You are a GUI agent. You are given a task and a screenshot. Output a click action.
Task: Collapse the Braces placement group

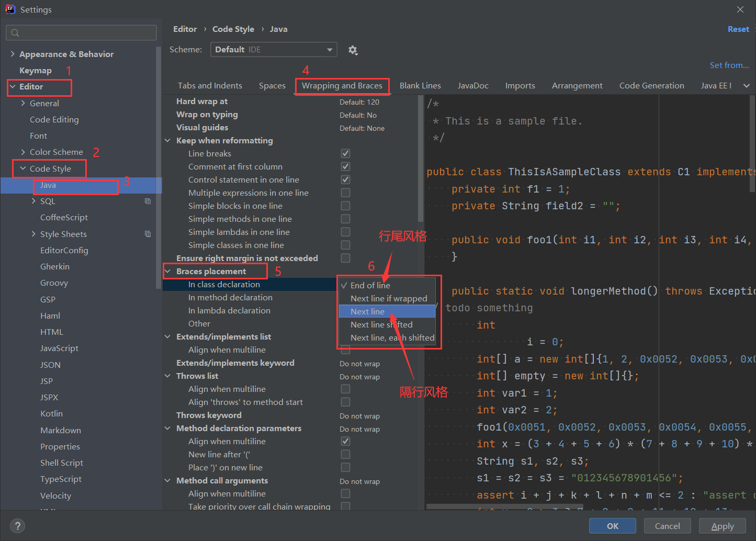click(x=167, y=271)
